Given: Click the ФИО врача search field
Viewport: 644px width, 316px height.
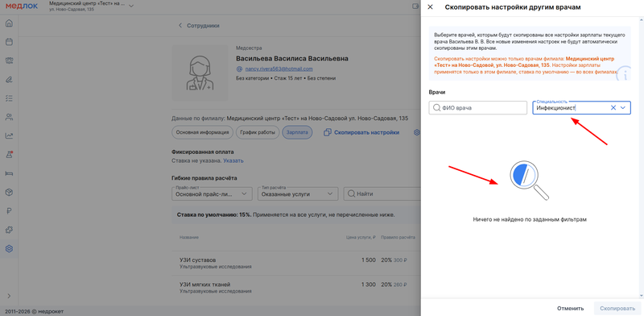Looking at the screenshot, I should [x=477, y=108].
